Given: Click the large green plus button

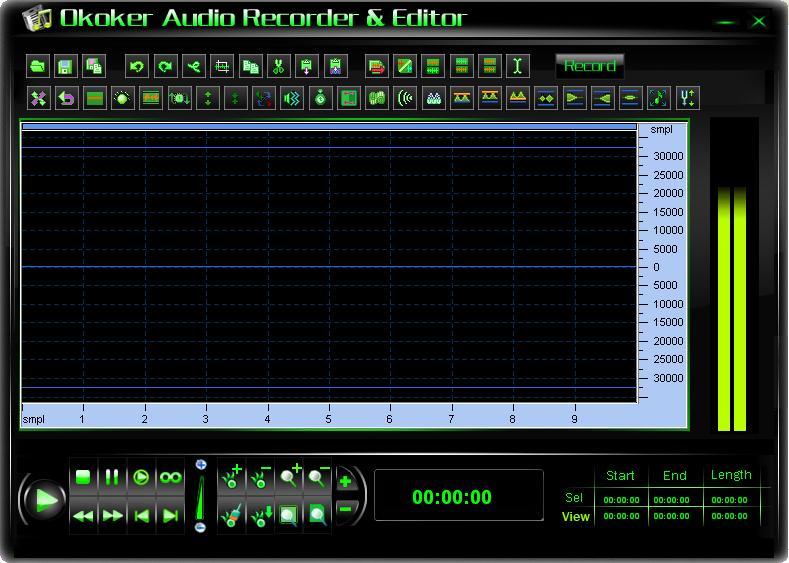Looking at the screenshot, I should pyautogui.click(x=347, y=481).
